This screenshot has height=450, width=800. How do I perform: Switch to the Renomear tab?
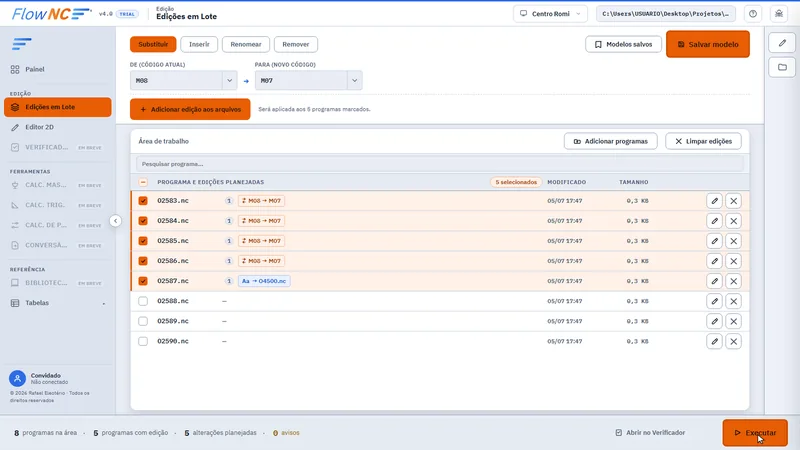tap(245, 44)
